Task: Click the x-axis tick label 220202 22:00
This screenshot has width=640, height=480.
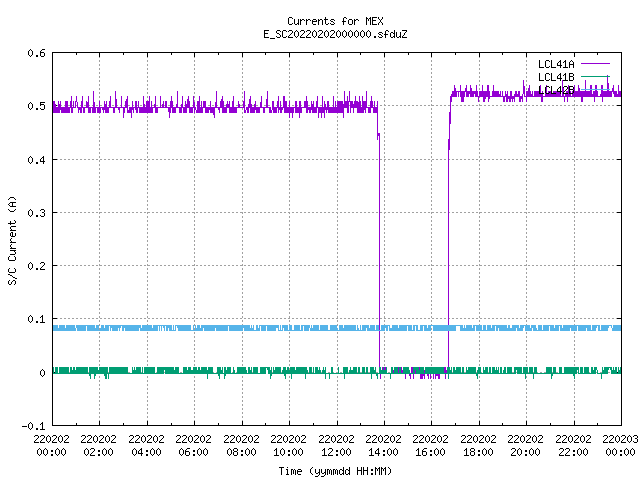Action: tap(573, 445)
